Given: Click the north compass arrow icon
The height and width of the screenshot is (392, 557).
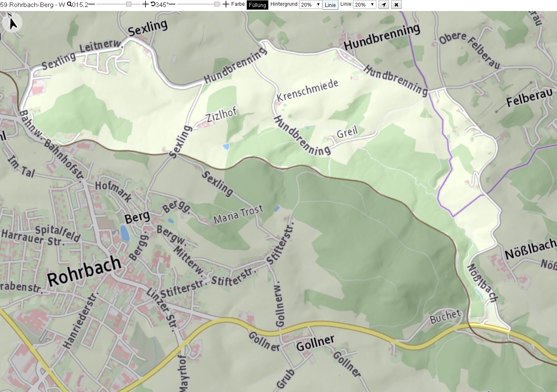Looking at the screenshot, I should [12, 22].
